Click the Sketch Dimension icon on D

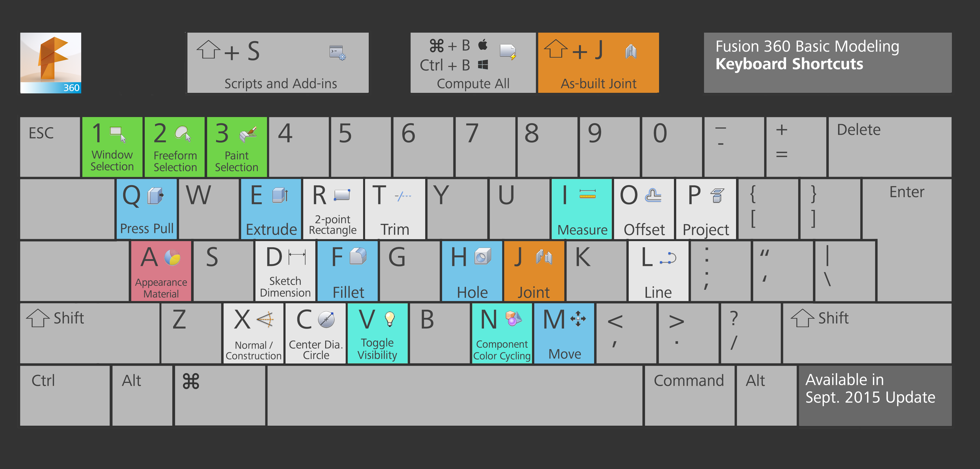point(297,257)
